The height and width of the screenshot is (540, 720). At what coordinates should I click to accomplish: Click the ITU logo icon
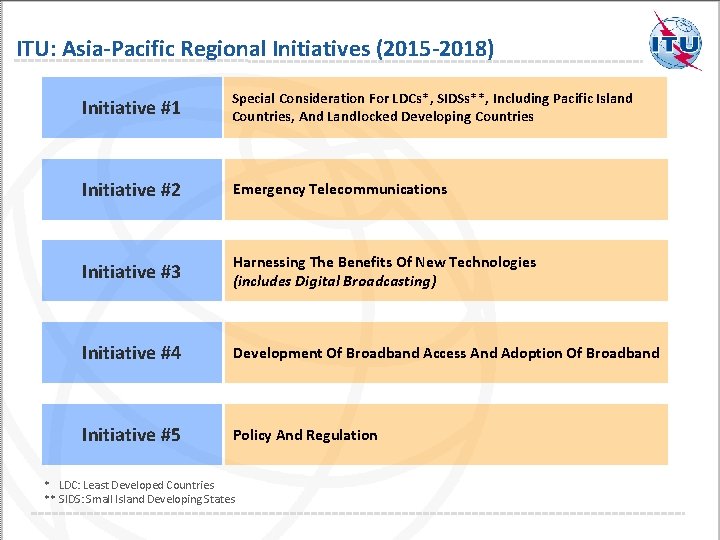click(x=675, y=41)
